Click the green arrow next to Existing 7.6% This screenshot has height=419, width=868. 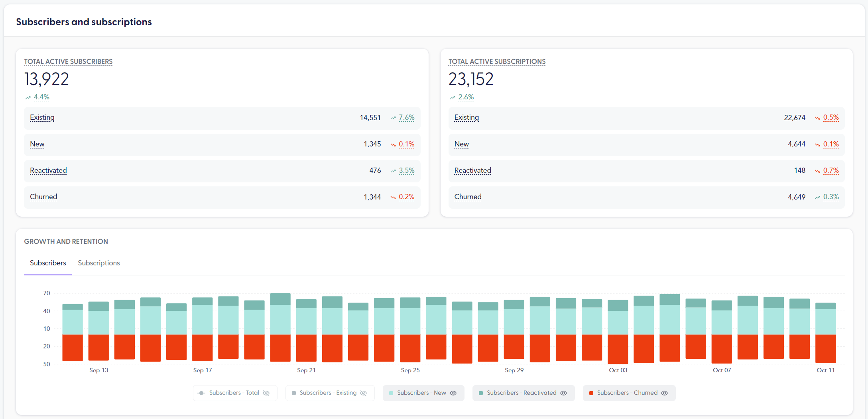point(392,117)
